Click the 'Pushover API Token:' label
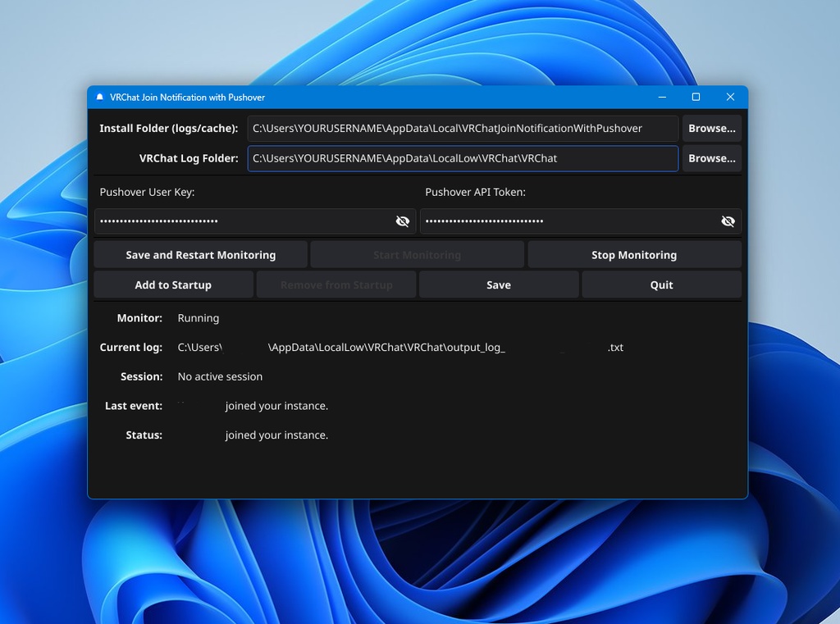The height and width of the screenshot is (624, 840). (475, 193)
